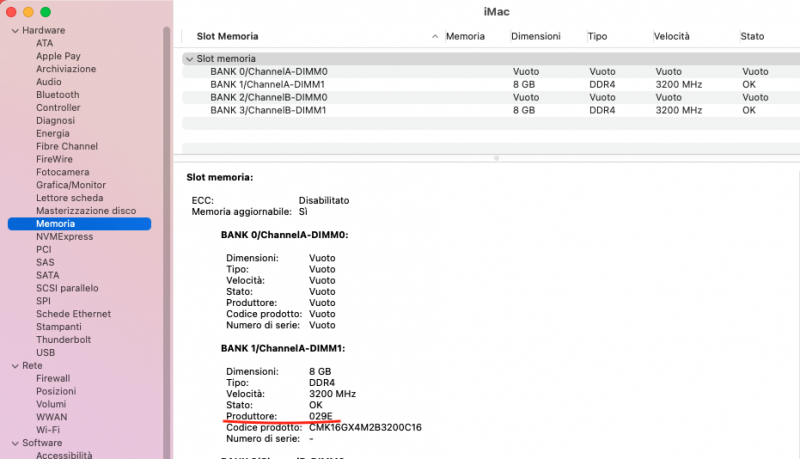800x459 pixels.
Task: Open Bluetooth section
Action: click(58, 95)
